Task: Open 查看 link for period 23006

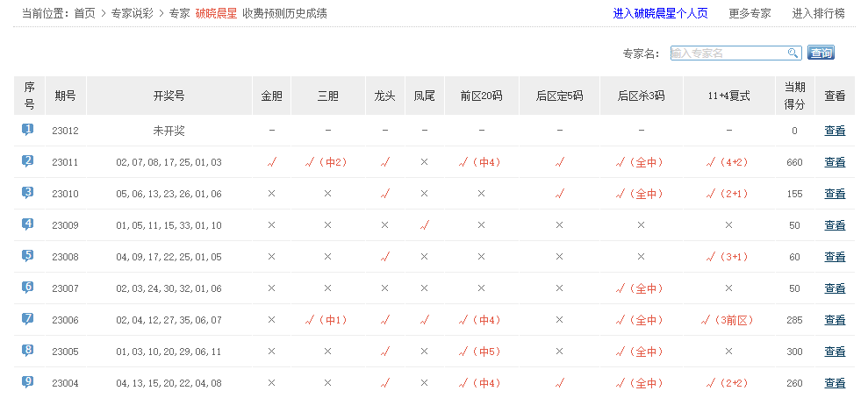Action: point(835,320)
